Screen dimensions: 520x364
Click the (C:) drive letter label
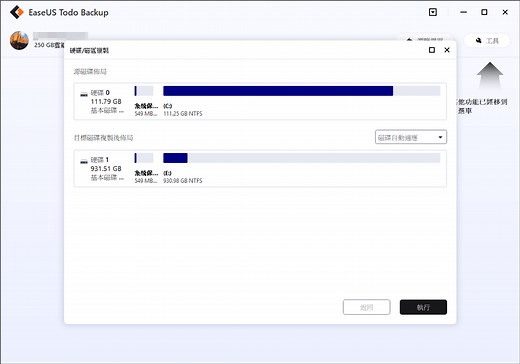[167, 106]
